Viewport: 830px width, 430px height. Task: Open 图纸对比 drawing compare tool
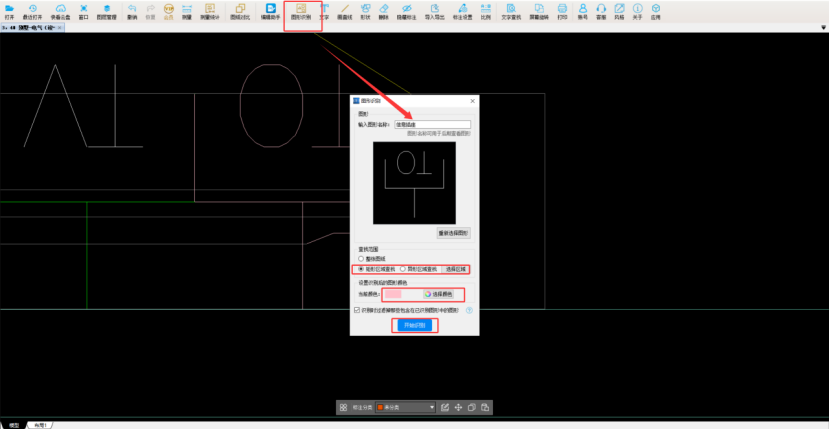239,12
